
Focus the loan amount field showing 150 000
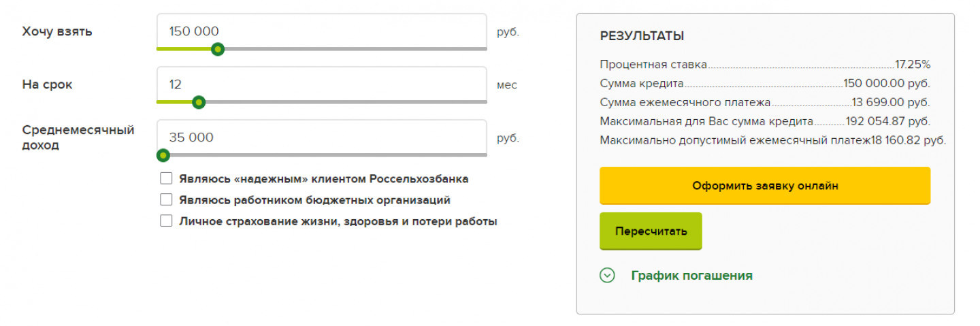pyautogui.click(x=321, y=31)
